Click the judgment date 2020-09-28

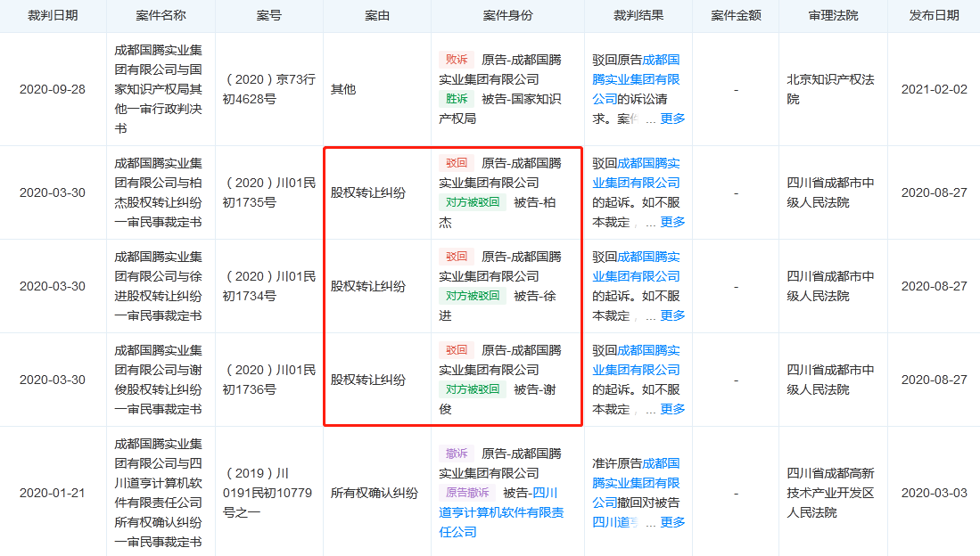[x=53, y=89]
